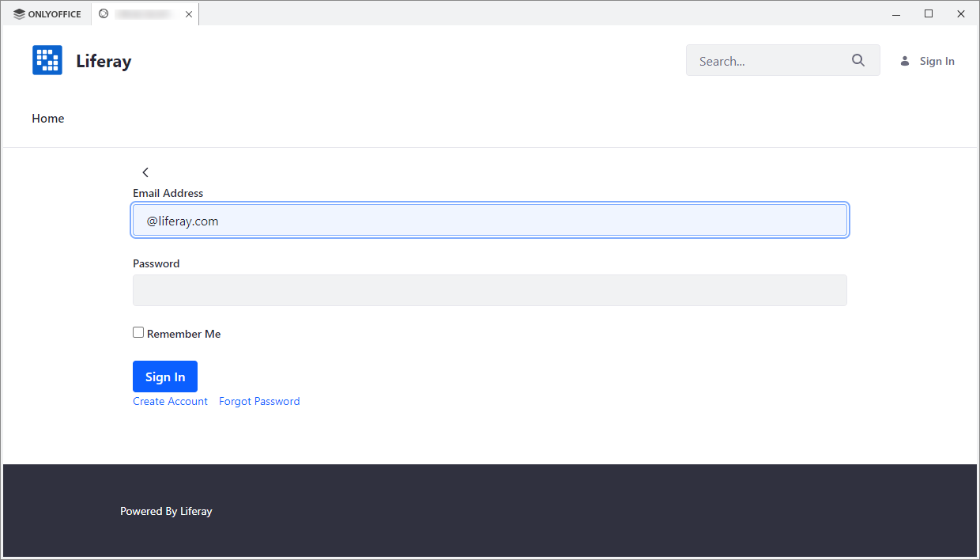Collapse the sign-in form with the left chevron
This screenshot has height=560, width=980.
pyautogui.click(x=145, y=172)
